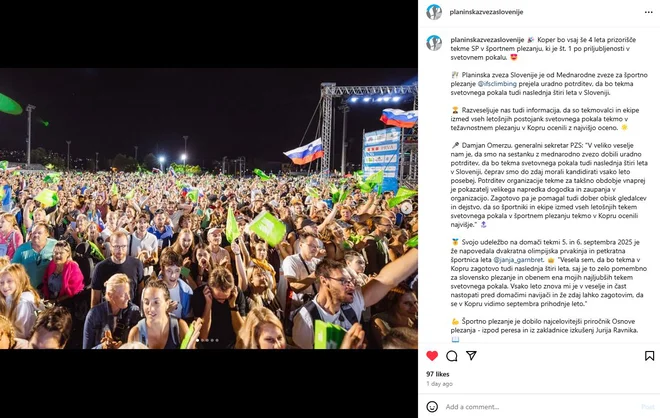Go to the next photo with the carousel arrow
The height and width of the screenshot is (418, 660).
pyautogui.click(x=406, y=208)
